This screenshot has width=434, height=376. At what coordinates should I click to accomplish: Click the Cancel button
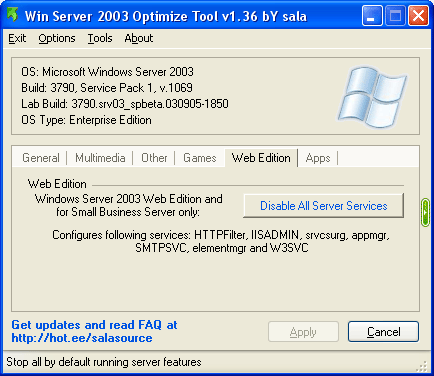tap(383, 332)
